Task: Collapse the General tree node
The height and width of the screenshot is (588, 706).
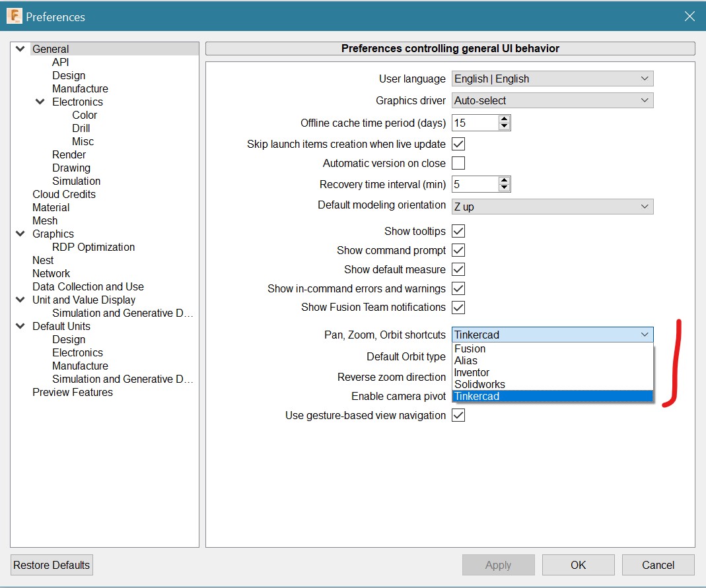Action: click(x=20, y=49)
